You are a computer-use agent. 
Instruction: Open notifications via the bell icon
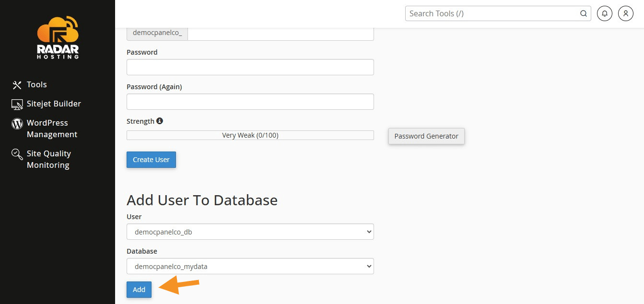[605, 13]
